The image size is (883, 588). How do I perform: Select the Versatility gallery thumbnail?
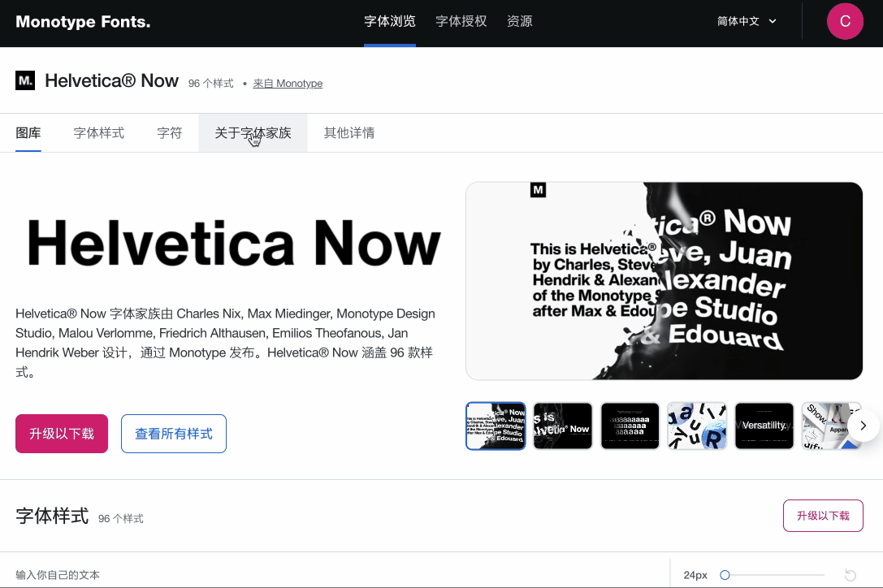click(764, 426)
